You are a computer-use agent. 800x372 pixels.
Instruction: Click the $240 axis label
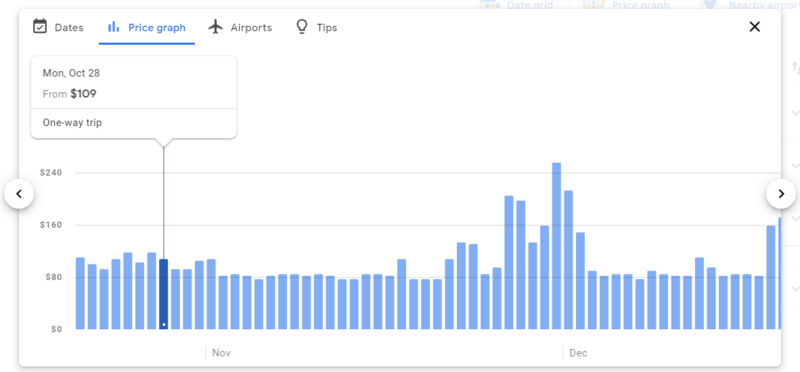[x=51, y=173]
